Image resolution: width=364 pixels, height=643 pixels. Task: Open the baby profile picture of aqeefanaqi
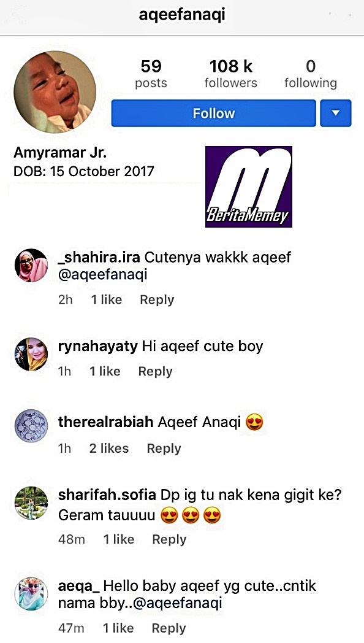pyautogui.click(x=55, y=92)
